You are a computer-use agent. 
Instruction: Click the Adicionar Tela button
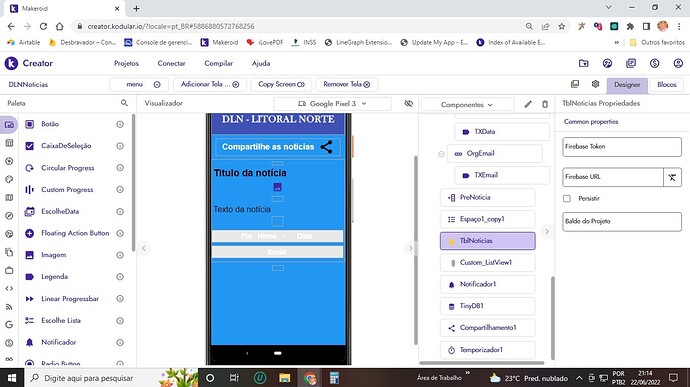point(210,84)
